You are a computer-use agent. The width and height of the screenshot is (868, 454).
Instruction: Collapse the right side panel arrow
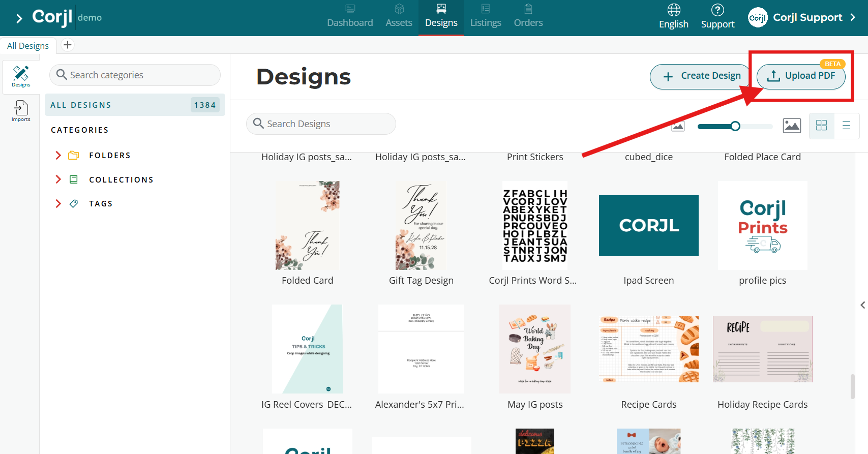(862, 305)
